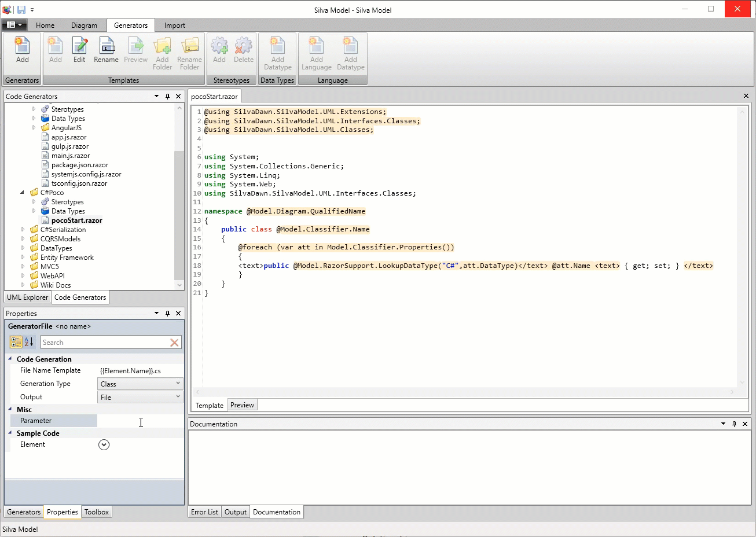Collapse the C#Poco folder
756x537 pixels.
(x=23, y=193)
